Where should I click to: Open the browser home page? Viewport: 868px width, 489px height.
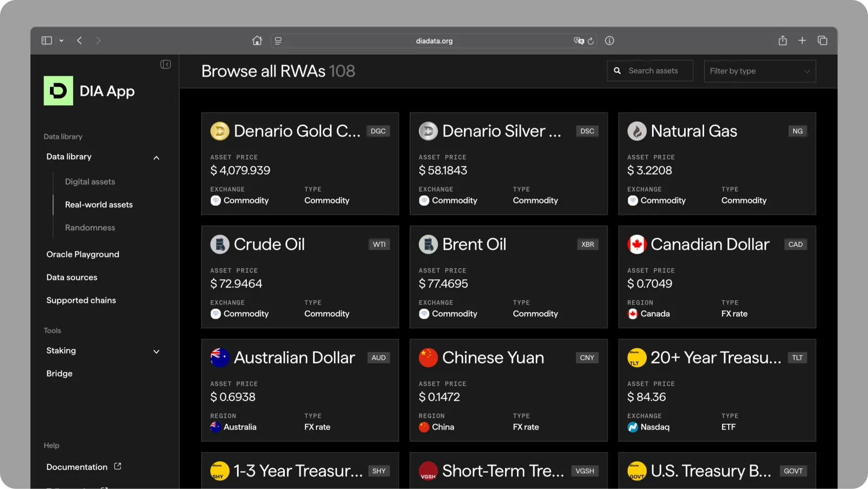(257, 41)
